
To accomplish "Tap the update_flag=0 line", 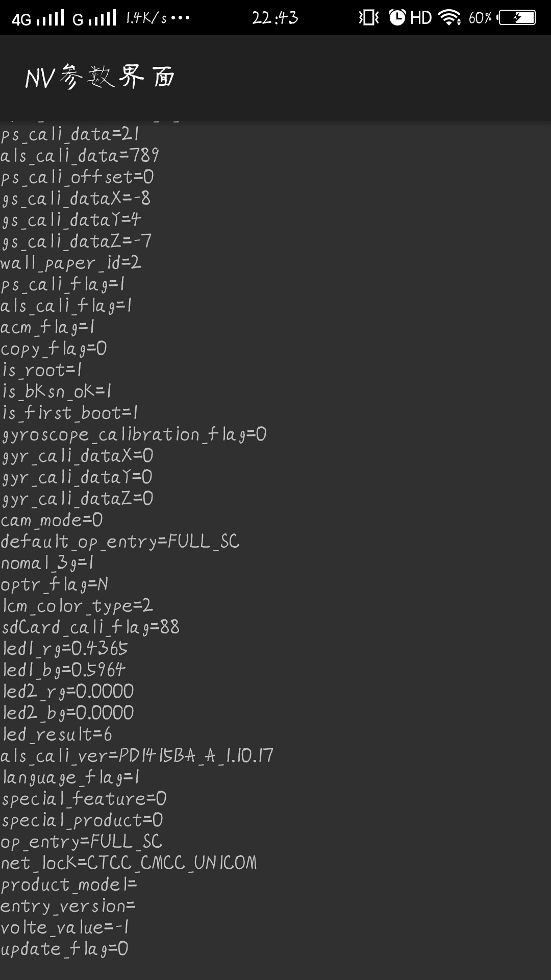I will coord(64,949).
